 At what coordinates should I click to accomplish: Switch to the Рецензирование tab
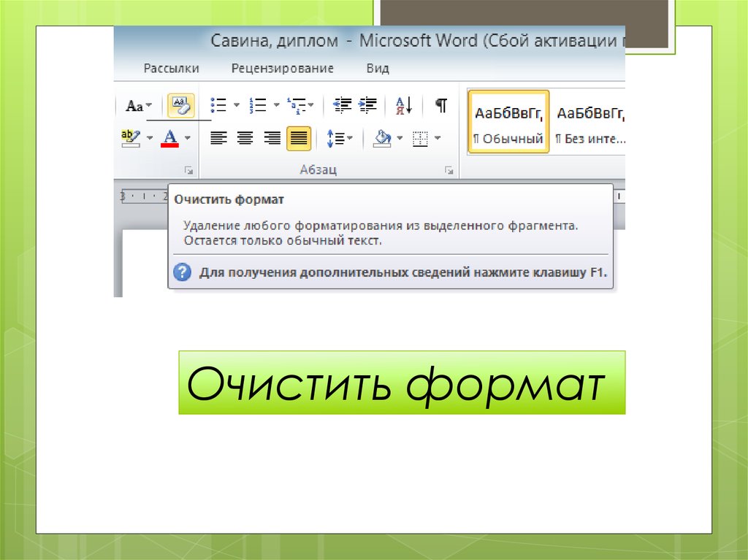(282, 69)
